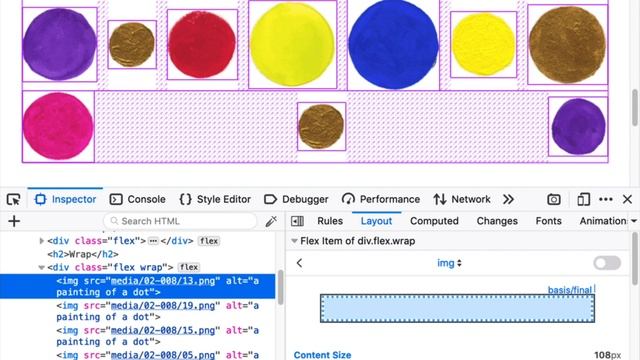Image resolution: width=640 pixels, height=360 pixels.
Task: Open the media/02-008/15.png link
Action: (x=163, y=330)
